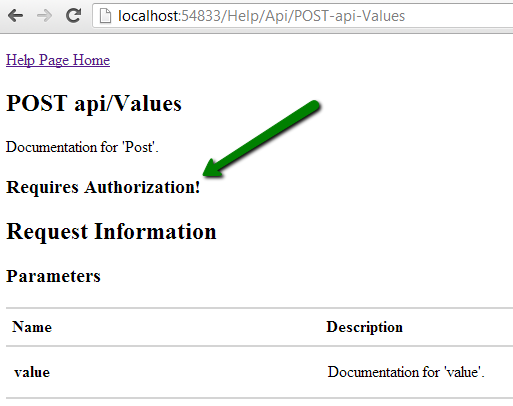Image resolution: width=513 pixels, height=406 pixels.
Task: Click the Requires Authorization! heading
Action: 103,187
